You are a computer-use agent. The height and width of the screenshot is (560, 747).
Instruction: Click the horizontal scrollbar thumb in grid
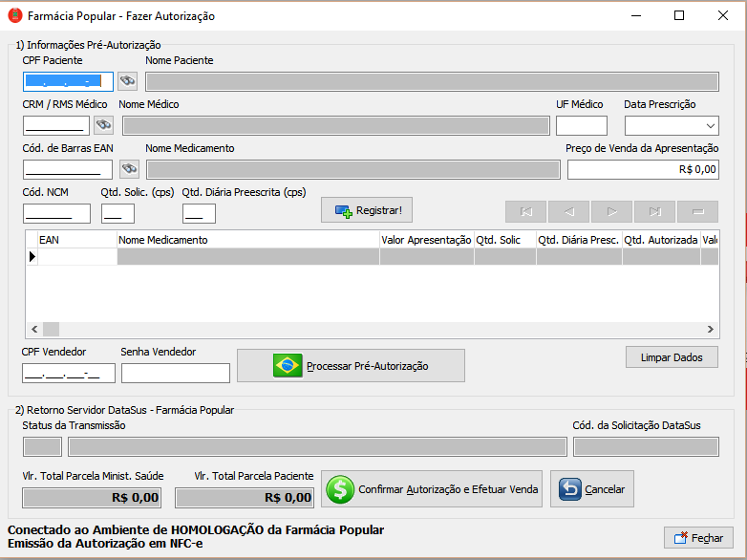51,329
